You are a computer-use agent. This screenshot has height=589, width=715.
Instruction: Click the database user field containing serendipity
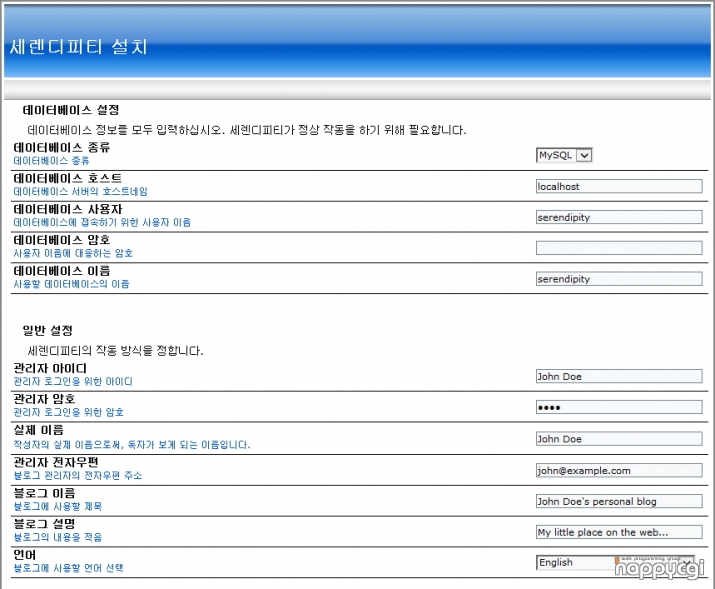click(x=619, y=217)
